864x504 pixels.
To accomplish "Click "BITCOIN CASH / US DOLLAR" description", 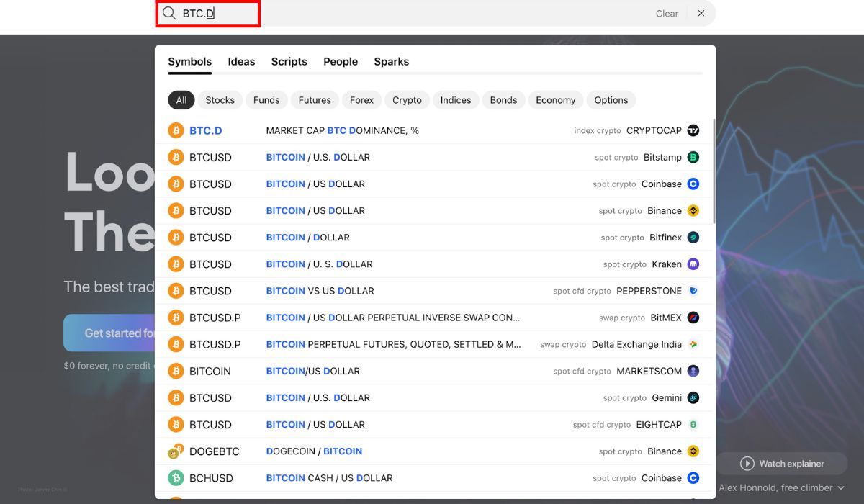I will coord(330,478).
